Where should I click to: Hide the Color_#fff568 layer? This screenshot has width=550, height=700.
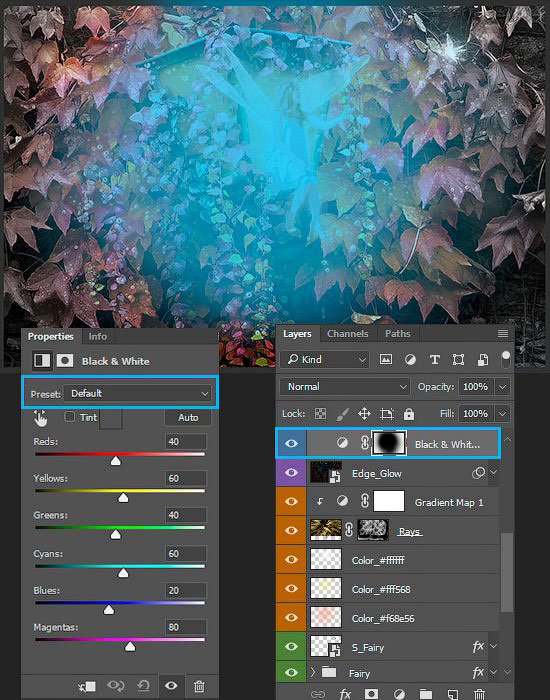click(x=291, y=588)
